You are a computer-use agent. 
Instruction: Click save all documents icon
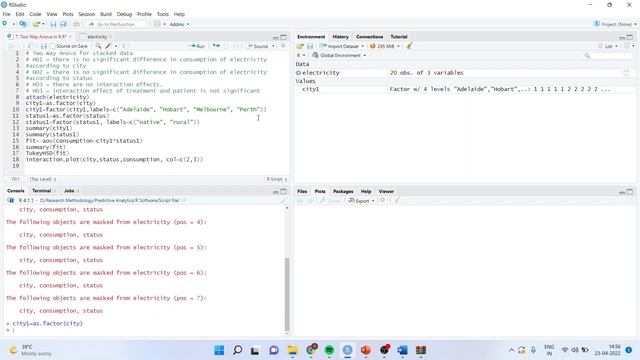tap(63, 24)
